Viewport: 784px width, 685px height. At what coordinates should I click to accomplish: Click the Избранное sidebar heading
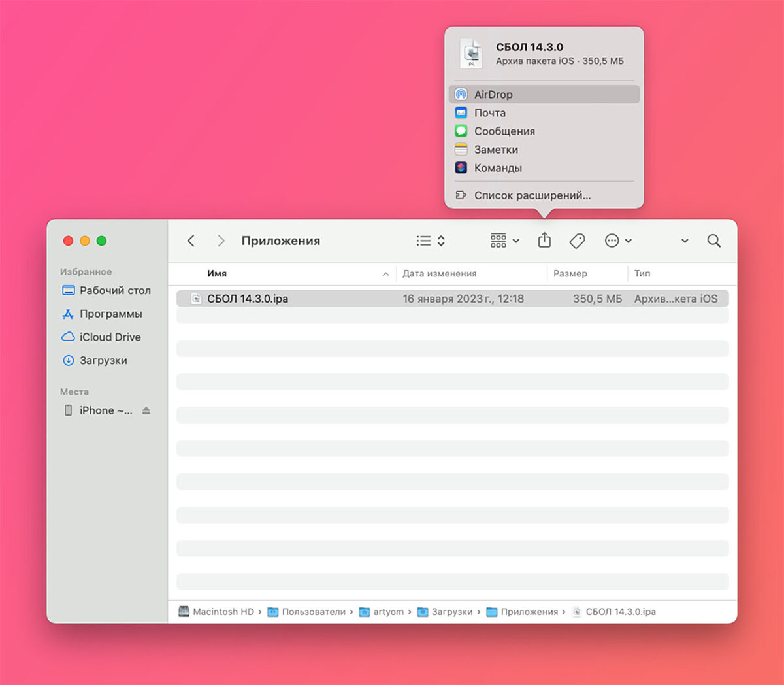coord(86,271)
